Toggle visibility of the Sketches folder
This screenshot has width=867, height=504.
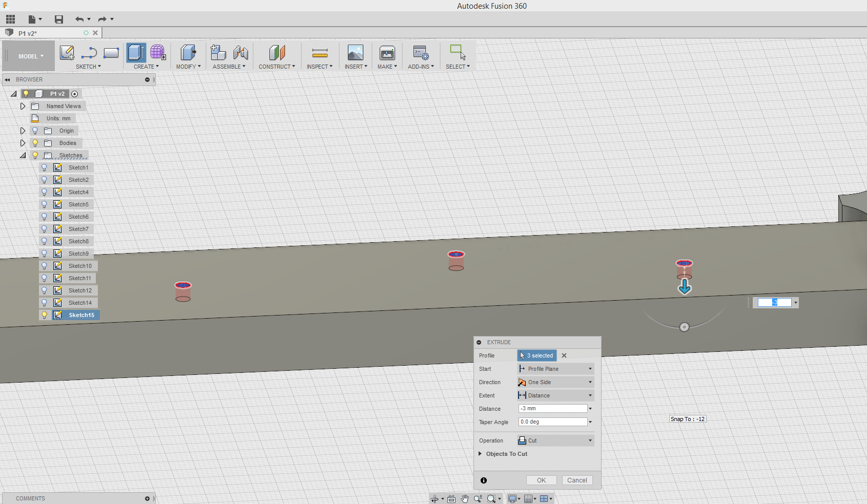click(35, 155)
